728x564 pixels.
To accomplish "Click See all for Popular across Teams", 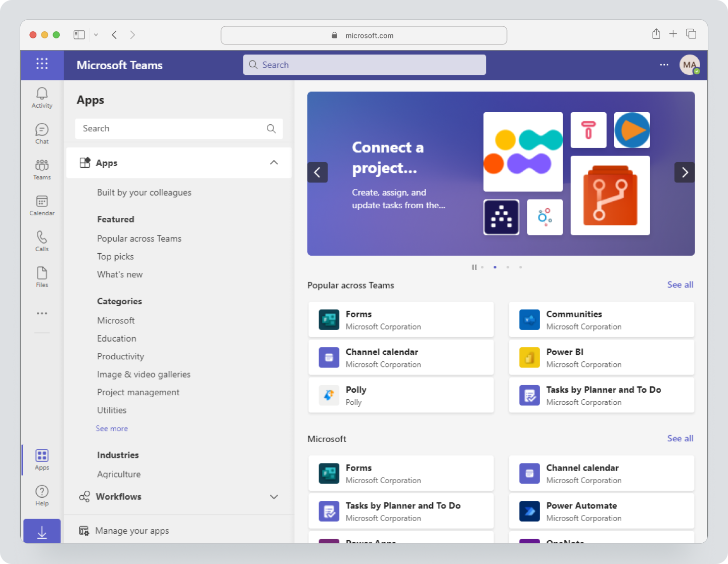I will pos(679,285).
